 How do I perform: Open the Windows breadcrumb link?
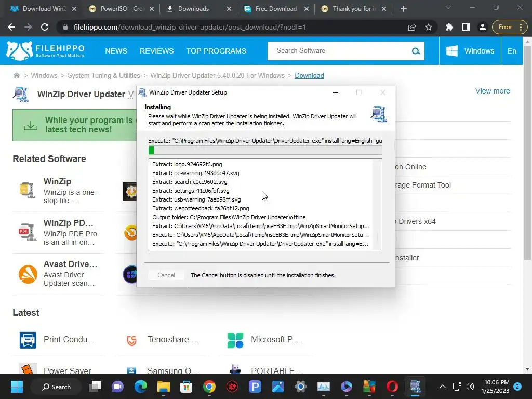44,75
